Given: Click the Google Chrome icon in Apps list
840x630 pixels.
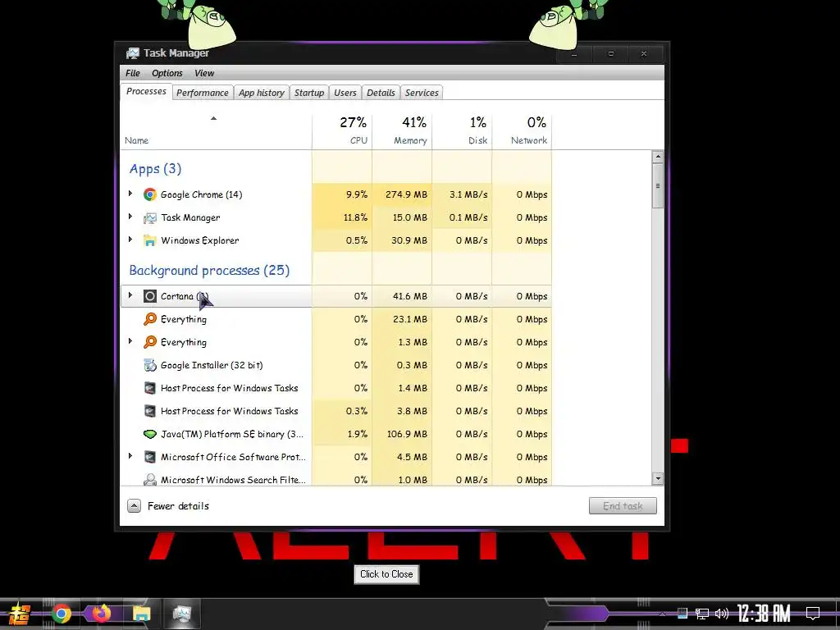Looking at the screenshot, I should [x=150, y=194].
